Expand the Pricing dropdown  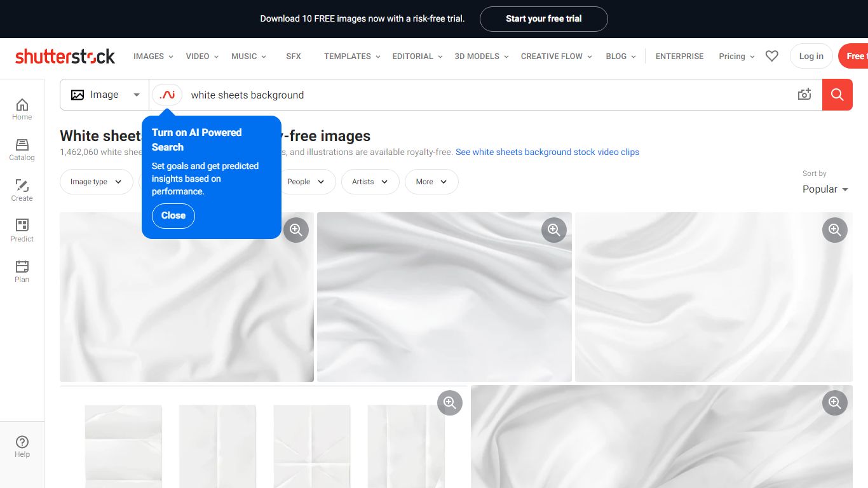[736, 56]
